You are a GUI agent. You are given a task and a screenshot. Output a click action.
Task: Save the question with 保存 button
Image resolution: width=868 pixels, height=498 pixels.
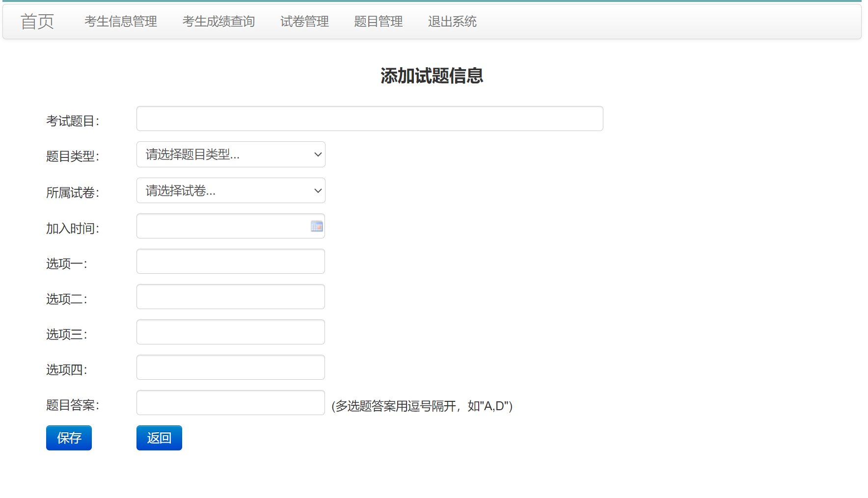(69, 438)
